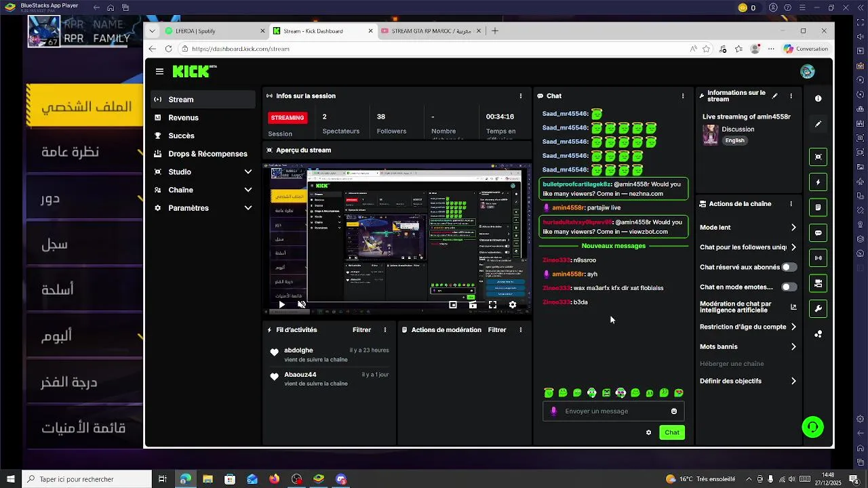Open the lightning bolt quick actions icon
The image size is (868, 488).
click(818, 182)
